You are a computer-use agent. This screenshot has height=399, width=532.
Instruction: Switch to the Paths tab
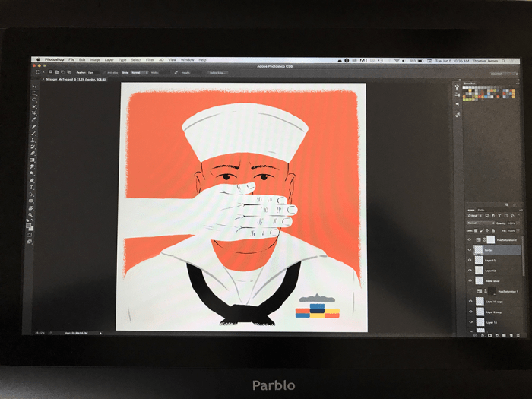(481, 210)
